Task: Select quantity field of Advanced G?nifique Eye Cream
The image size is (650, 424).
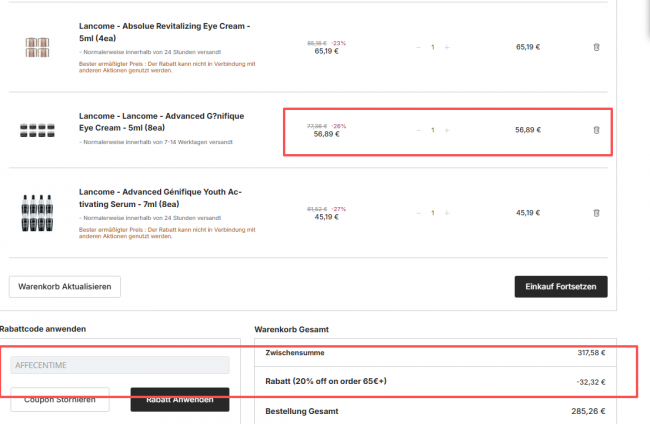Action: pyautogui.click(x=433, y=130)
